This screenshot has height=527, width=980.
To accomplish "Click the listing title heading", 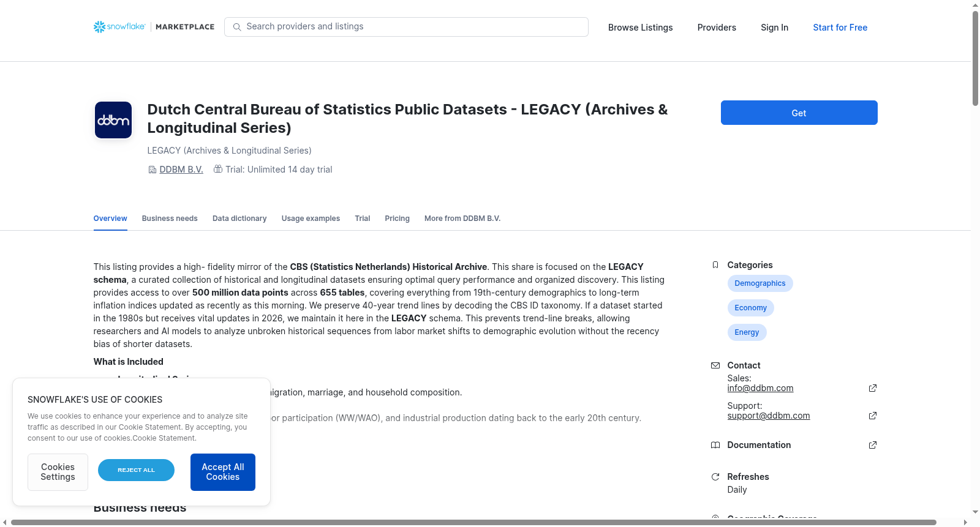I will coord(407,119).
